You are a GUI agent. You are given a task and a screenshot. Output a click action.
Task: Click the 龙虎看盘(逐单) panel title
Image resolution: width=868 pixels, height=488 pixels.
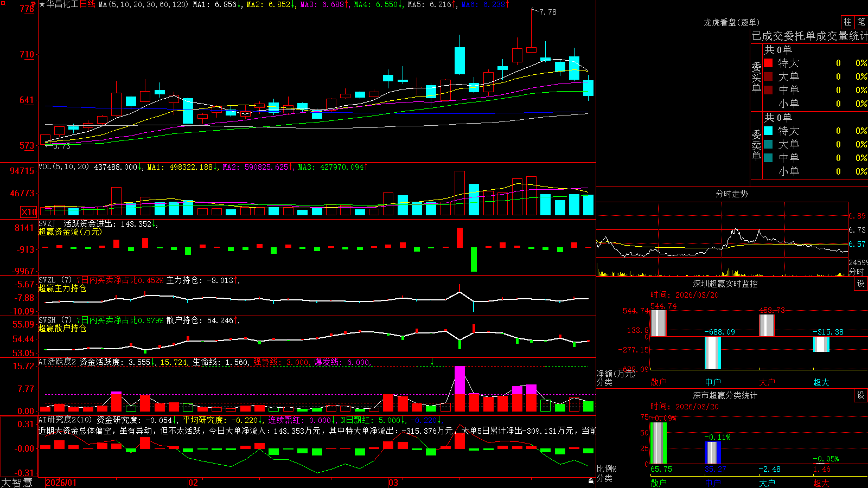[731, 22]
